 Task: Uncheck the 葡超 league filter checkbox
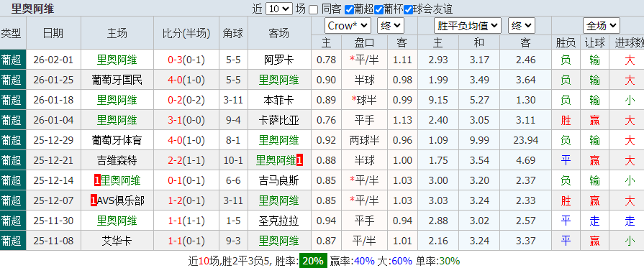click(x=349, y=9)
